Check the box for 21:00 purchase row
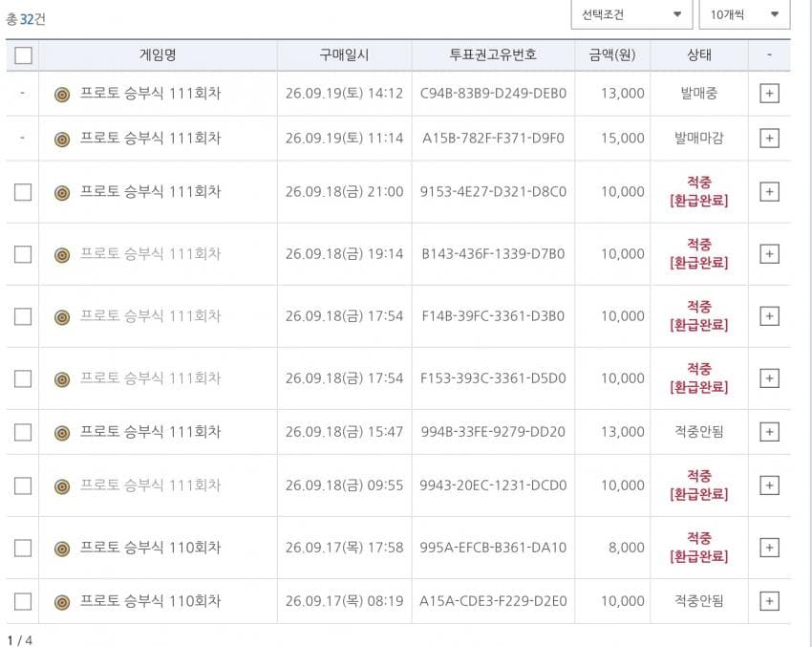The height and width of the screenshot is (647, 812). 23,192
